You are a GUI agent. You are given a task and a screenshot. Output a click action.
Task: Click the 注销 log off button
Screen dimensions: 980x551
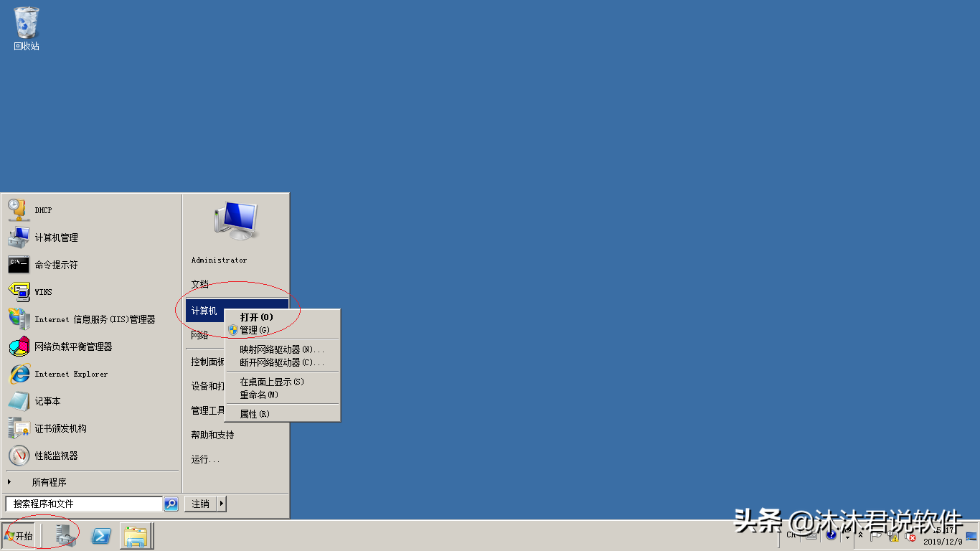click(202, 504)
